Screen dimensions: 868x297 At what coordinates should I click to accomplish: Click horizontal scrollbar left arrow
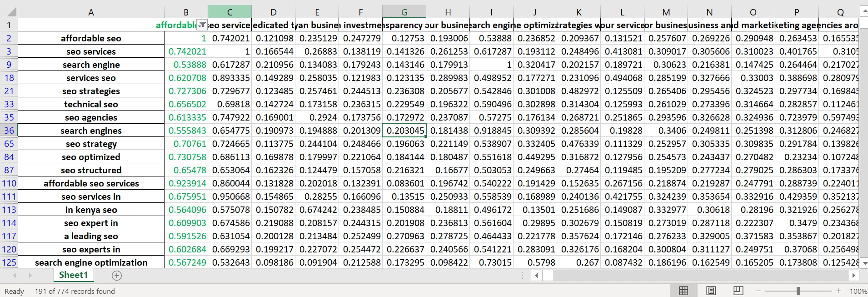(x=536, y=276)
